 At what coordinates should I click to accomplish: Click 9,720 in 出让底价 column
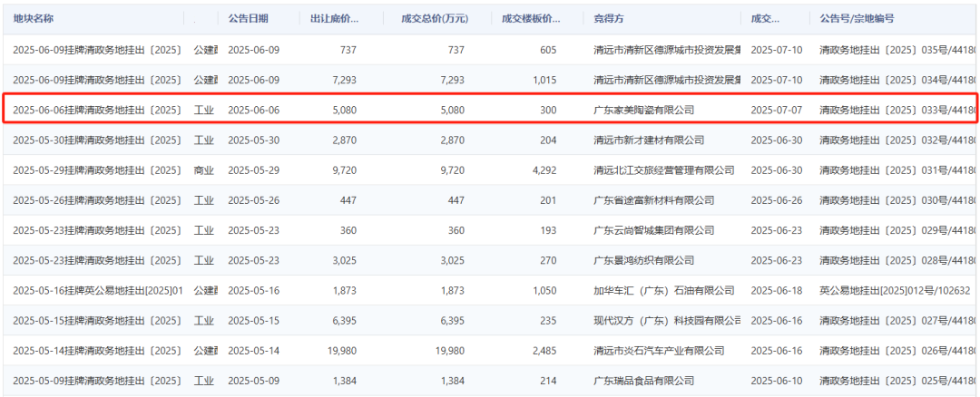344,169
